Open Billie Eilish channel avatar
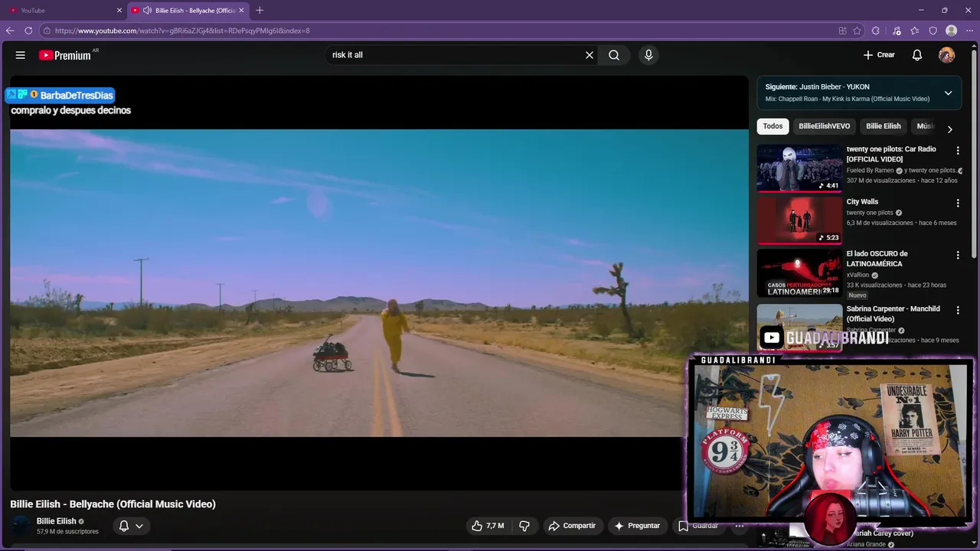Screen dimensions: 980x551 click(21, 526)
